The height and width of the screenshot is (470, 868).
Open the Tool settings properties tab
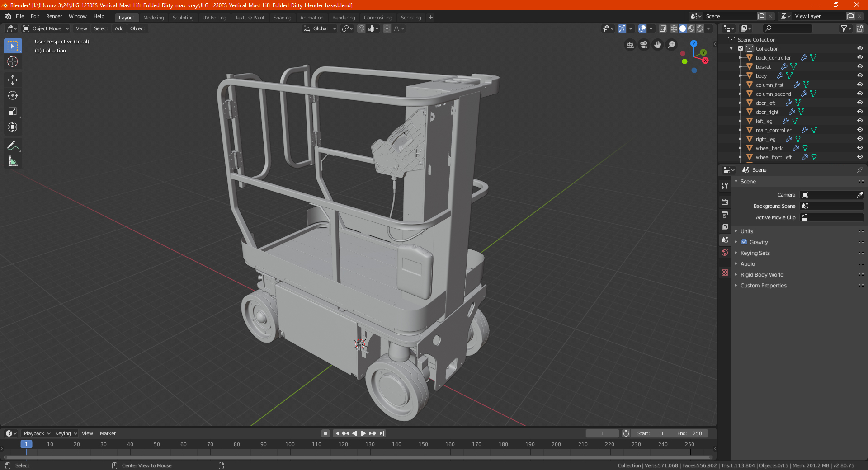725,186
